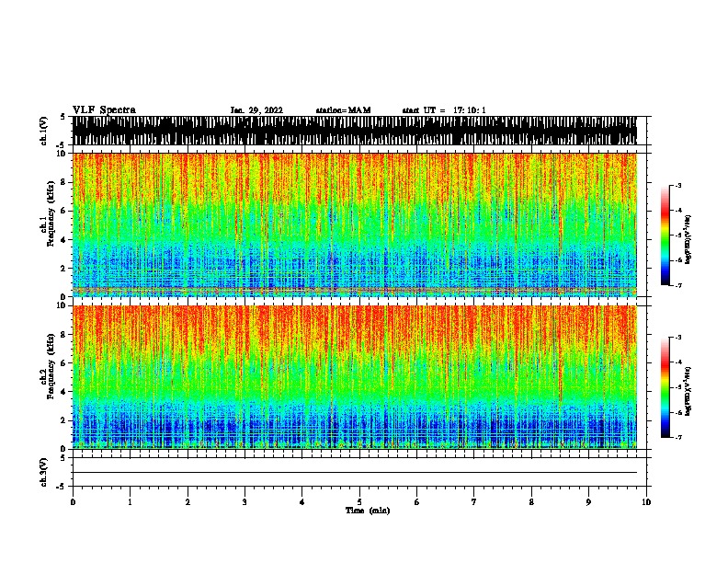Click the Time axis tick label "2"

(x=188, y=502)
